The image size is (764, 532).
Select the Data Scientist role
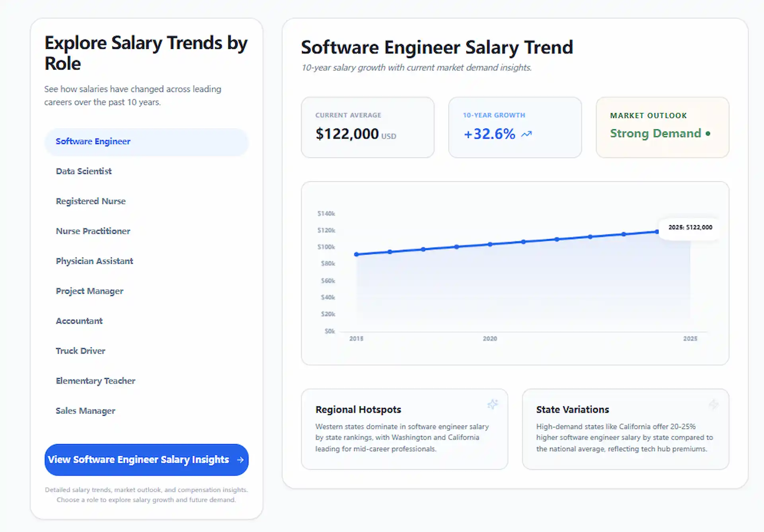coord(146,171)
